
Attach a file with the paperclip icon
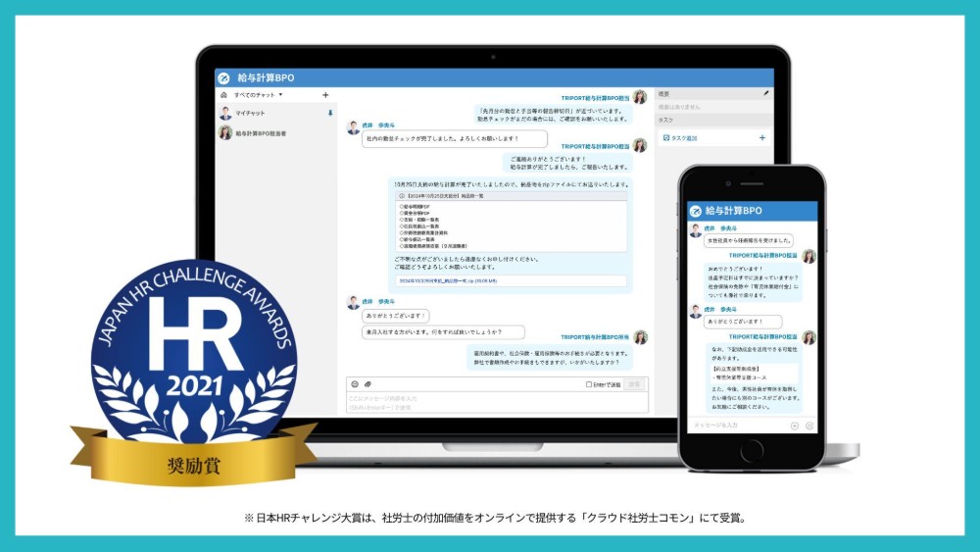(x=368, y=383)
